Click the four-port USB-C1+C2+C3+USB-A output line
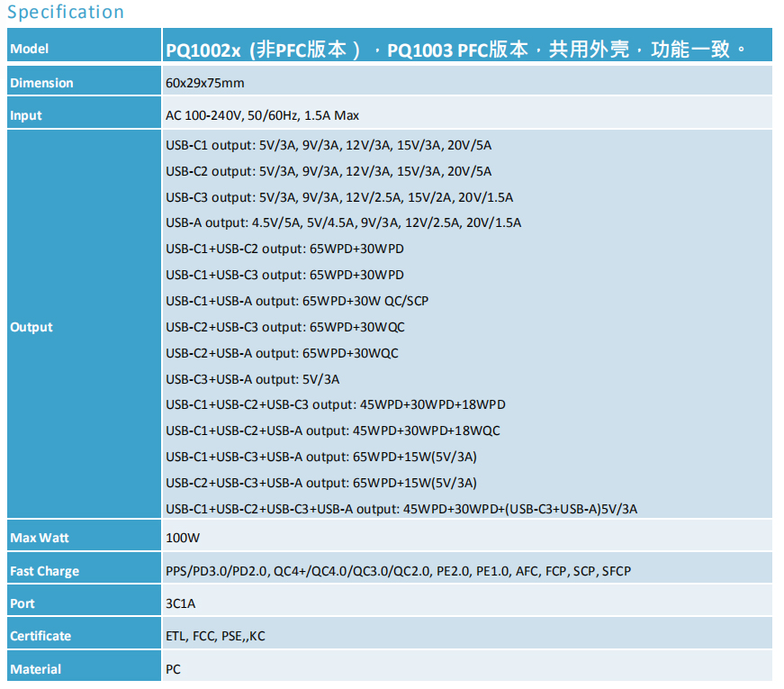 [x=401, y=509]
